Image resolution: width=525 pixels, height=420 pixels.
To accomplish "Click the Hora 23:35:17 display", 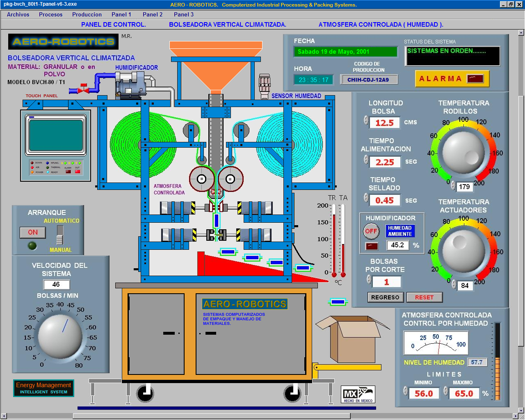I will [314, 80].
